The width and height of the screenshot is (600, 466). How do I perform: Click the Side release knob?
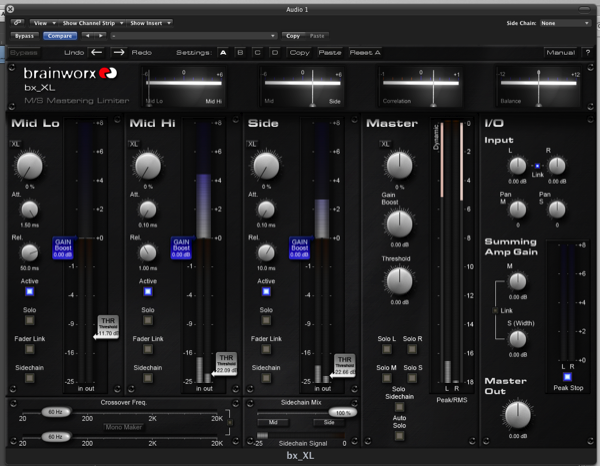pyautogui.click(x=265, y=252)
